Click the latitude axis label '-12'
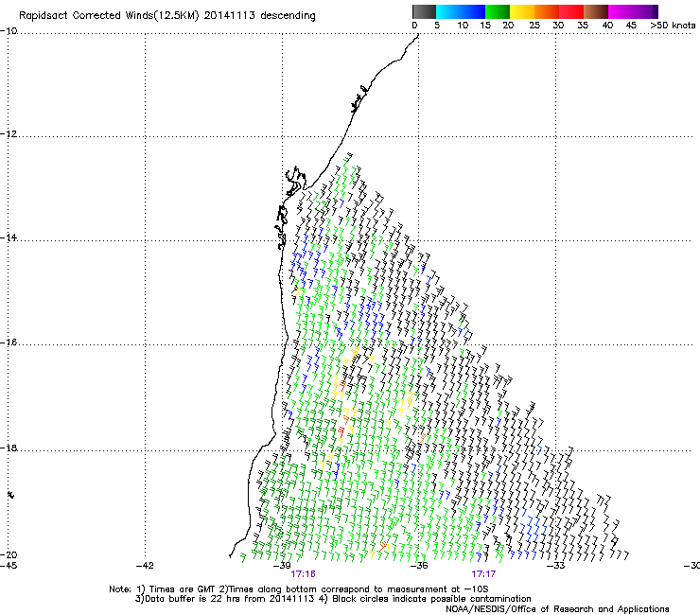 tap(9, 134)
